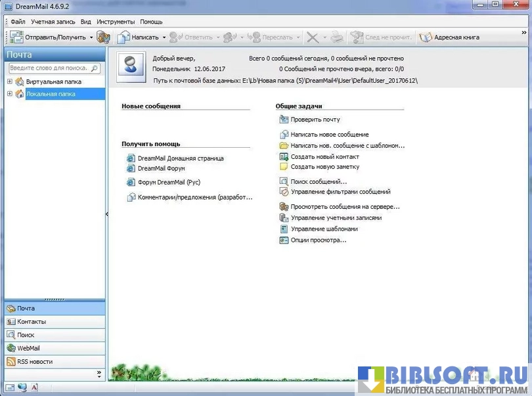The width and height of the screenshot is (532, 396).
Task: Click the WebMail globe icon in sidebar
Action: tap(11, 349)
